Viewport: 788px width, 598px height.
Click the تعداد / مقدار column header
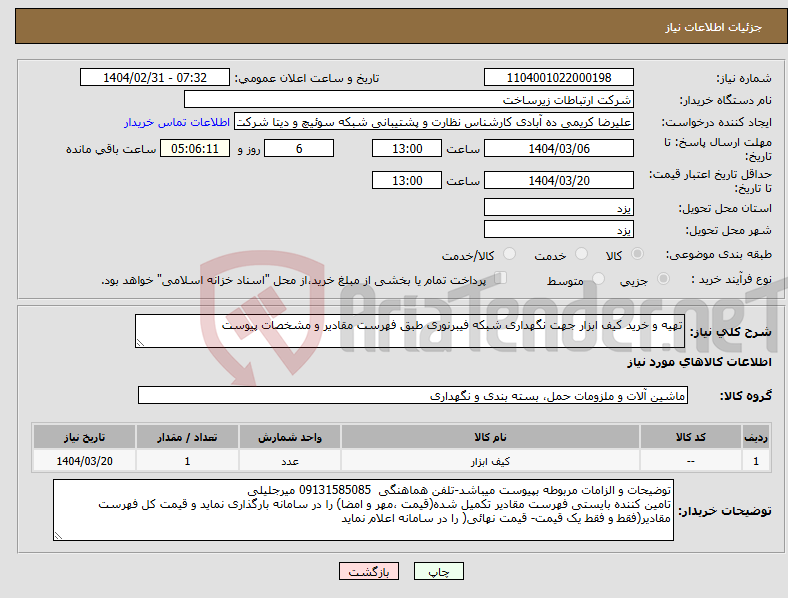(x=187, y=437)
